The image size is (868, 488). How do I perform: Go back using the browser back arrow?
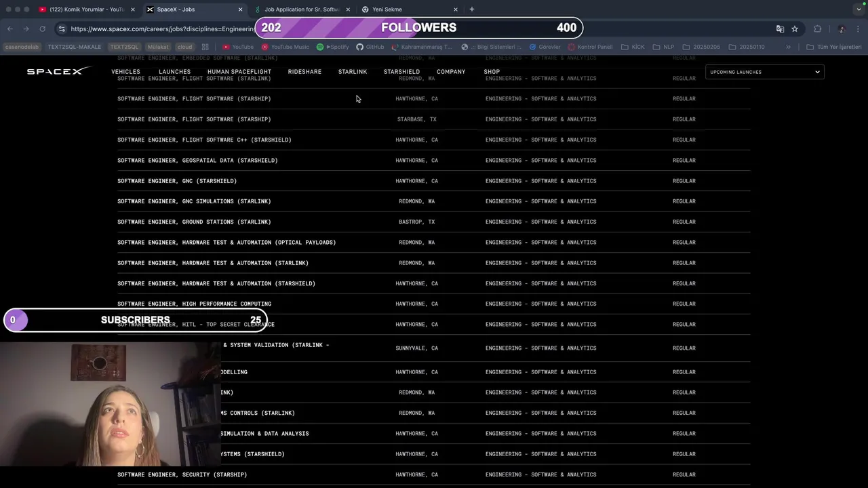[x=10, y=28]
